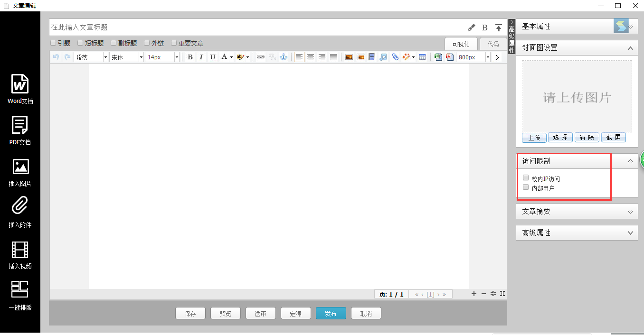This screenshot has width=644, height=335.
Task: Open the 宋体 font dropdown
Action: tap(126, 57)
